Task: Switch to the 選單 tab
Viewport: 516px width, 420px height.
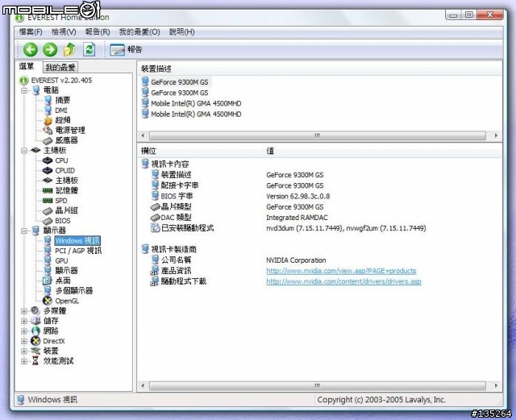Action: [x=27, y=66]
